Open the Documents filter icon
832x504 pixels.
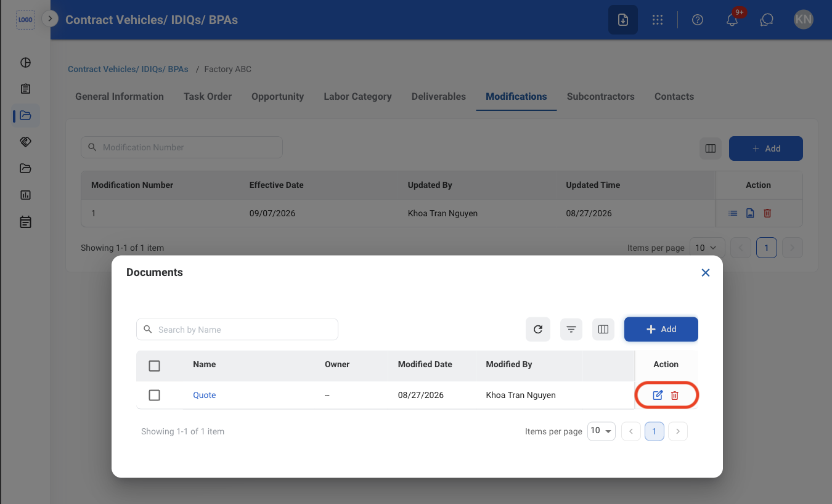pyautogui.click(x=571, y=329)
